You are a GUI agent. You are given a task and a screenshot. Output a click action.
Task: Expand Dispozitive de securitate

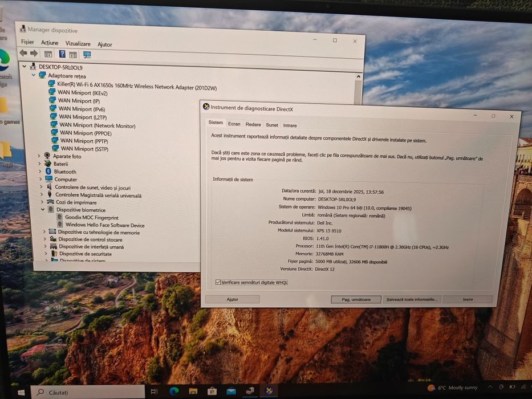point(46,254)
